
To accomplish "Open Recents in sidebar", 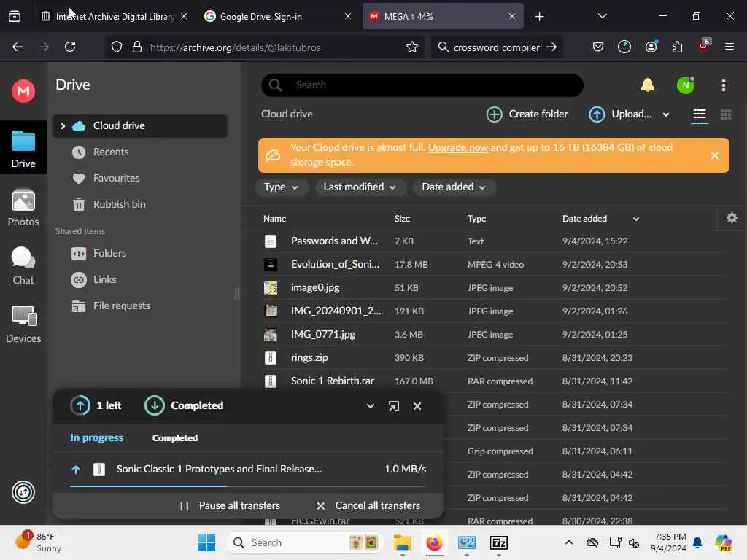I will (111, 152).
